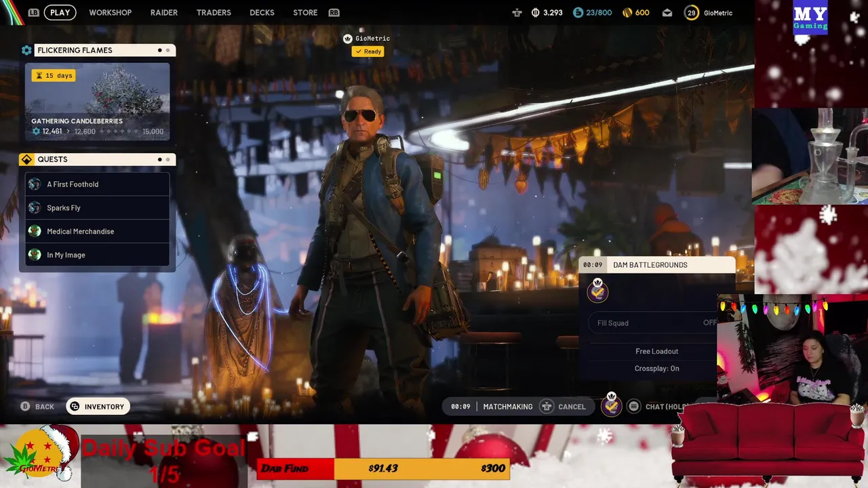The width and height of the screenshot is (868, 488).
Task: Click the yellow Ready status badge
Action: click(368, 52)
